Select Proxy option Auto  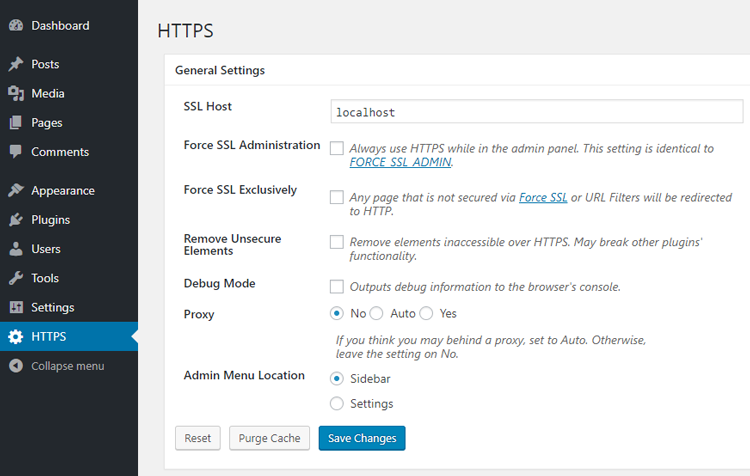coord(376,313)
